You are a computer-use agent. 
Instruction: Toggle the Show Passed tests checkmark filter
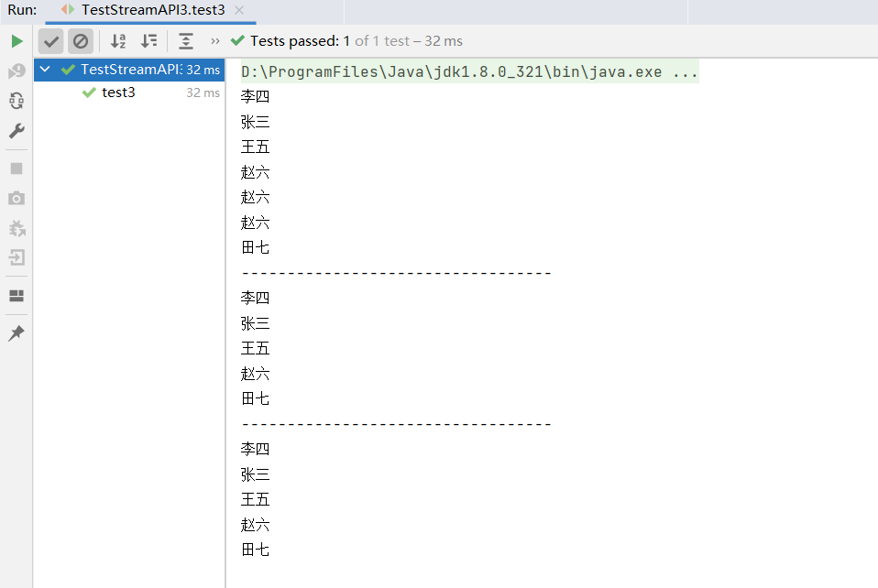click(x=50, y=40)
